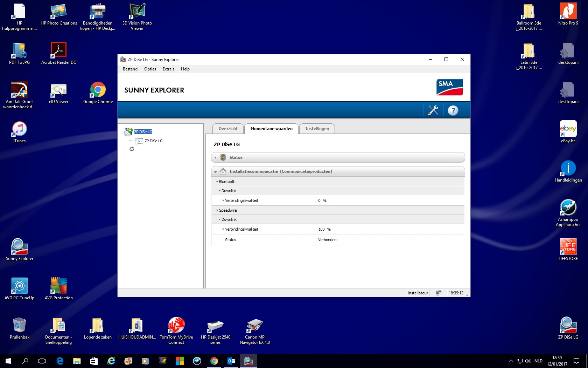
Task: Switch to the Instellingen tab
Action: click(317, 129)
